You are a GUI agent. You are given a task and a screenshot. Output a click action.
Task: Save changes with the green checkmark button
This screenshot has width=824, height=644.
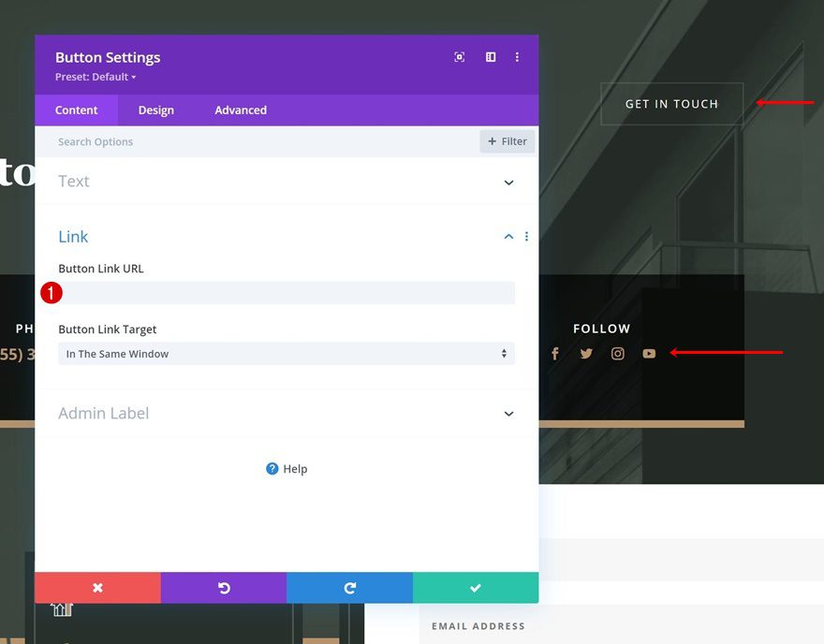[x=475, y=588]
